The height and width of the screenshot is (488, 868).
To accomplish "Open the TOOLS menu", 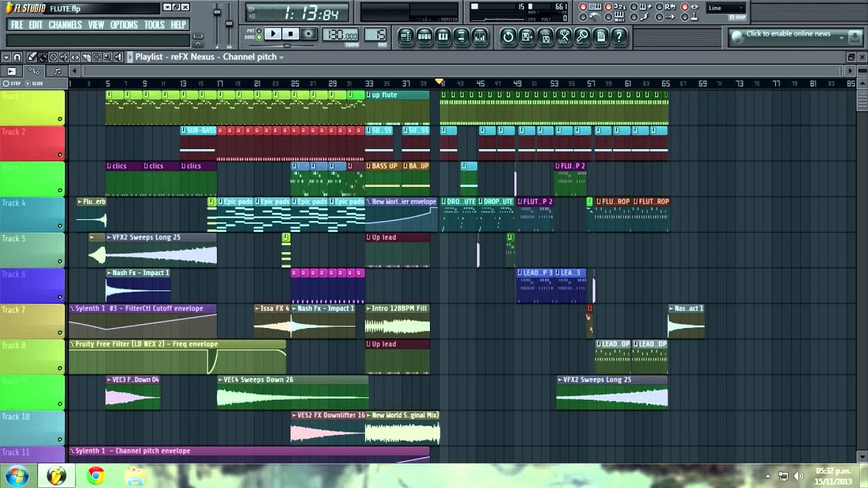I will point(154,25).
